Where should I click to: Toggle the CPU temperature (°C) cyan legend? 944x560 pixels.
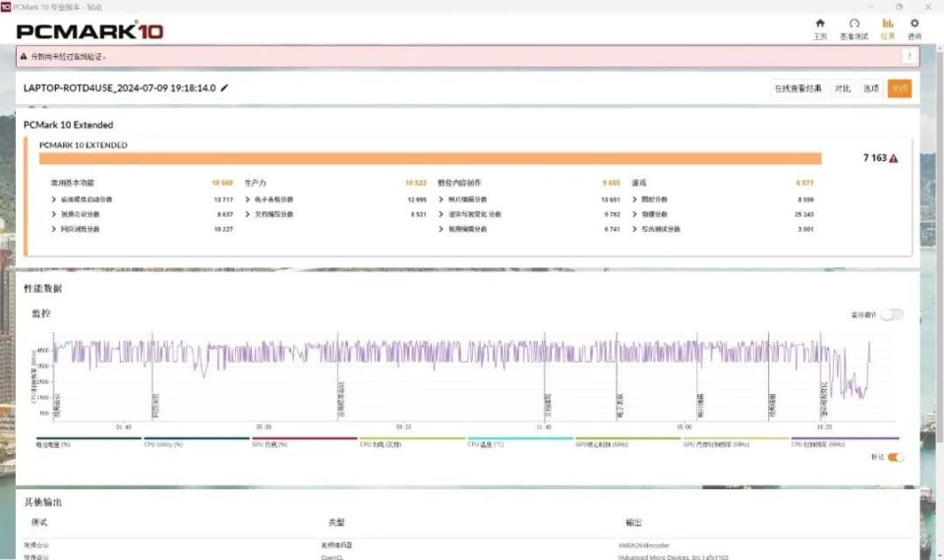click(520, 442)
